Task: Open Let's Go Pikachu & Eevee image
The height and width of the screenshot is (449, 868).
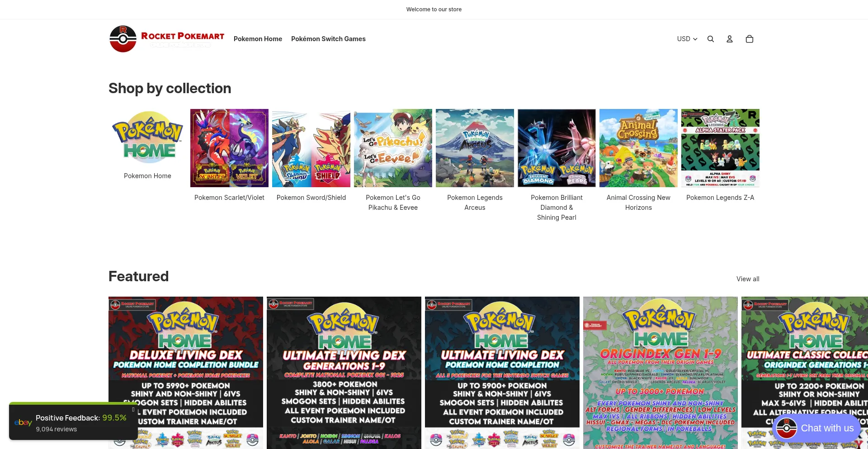Action: pos(393,148)
